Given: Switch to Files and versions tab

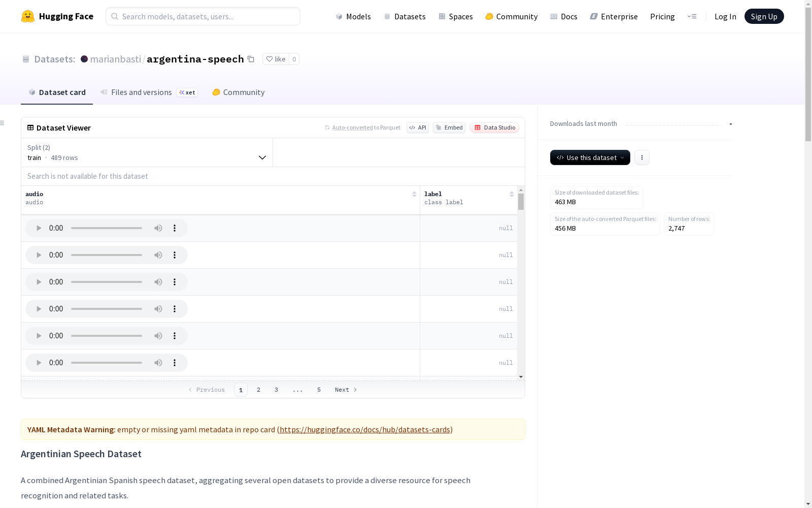Looking at the screenshot, I should point(149,92).
